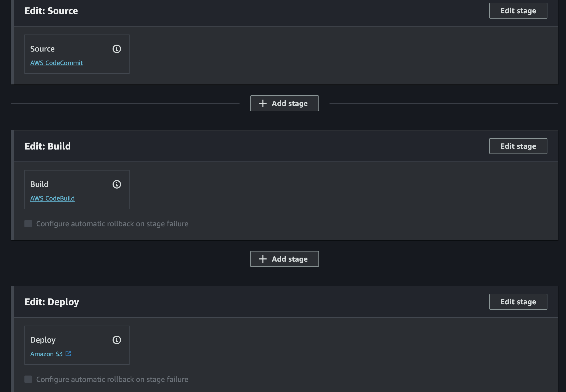Open the AWS CodeBuild link
This screenshot has height=392, width=566.
(x=52, y=198)
